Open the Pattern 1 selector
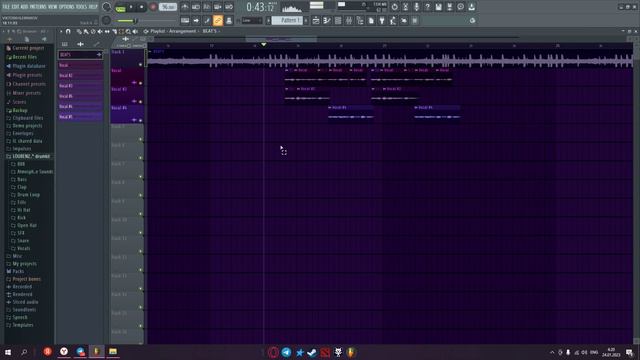 coord(287,20)
